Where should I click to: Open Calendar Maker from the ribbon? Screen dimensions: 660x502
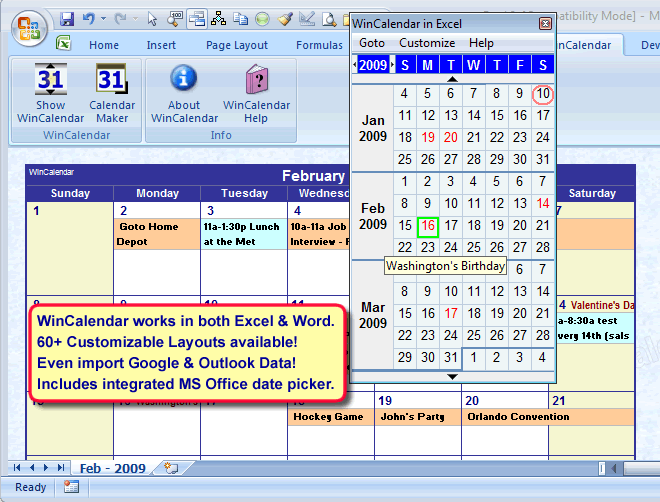click(112, 79)
